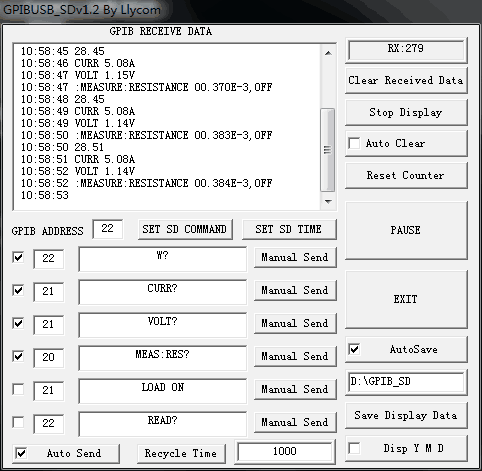The height and width of the screenshot is (471, 482).
Task: Click the log line '10:58:47 VOLT 1.15V'
Action: point(78,75)
